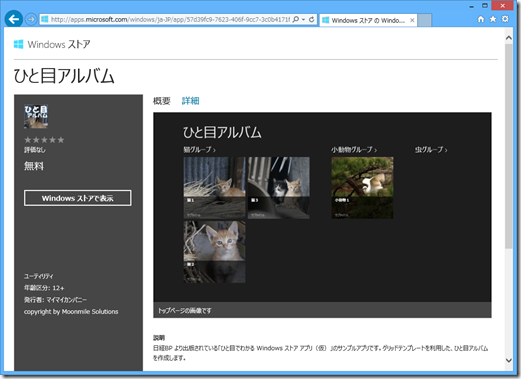Click the 年齢区分: 12+ text

(44, 288)
